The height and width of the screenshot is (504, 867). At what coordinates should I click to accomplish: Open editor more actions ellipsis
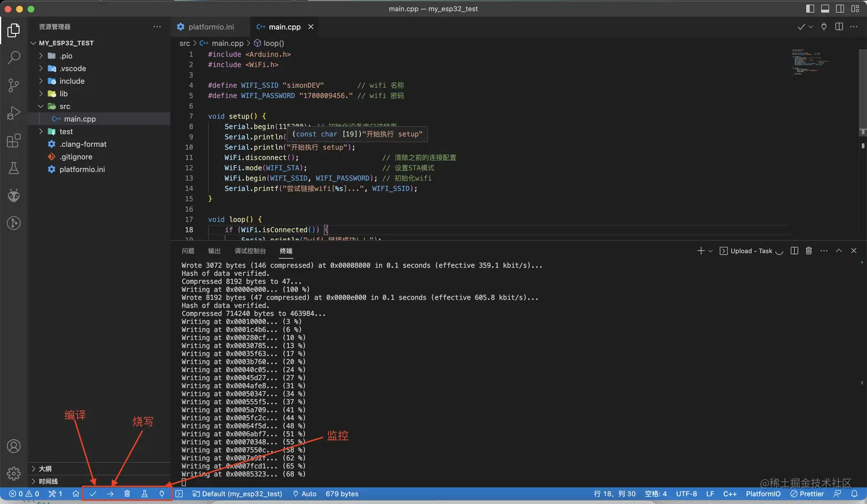click(854, 27)
